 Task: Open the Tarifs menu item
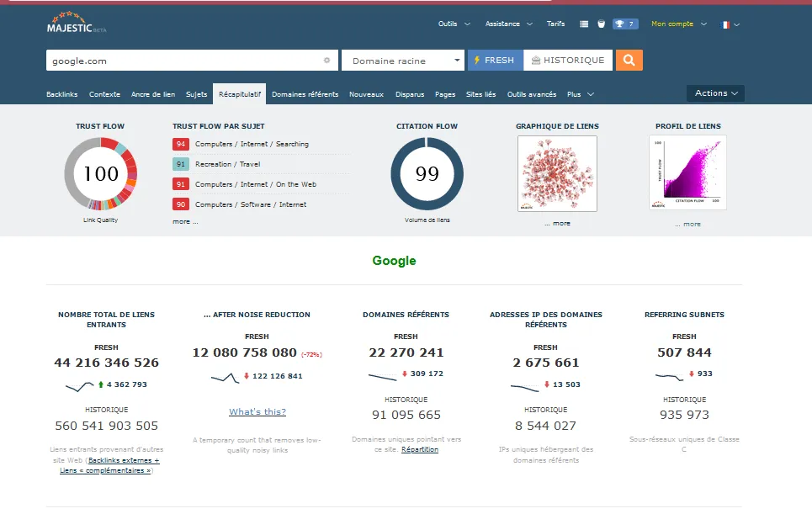point(555,24)
